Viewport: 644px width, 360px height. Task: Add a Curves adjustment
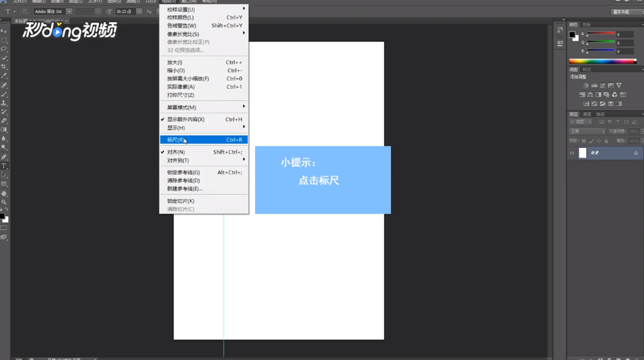603,85
